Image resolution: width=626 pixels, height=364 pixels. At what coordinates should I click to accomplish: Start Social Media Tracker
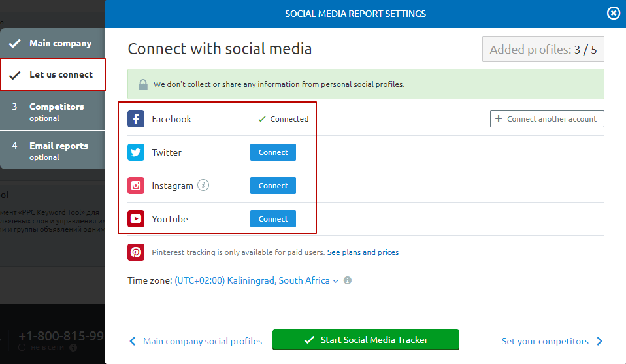366,340
